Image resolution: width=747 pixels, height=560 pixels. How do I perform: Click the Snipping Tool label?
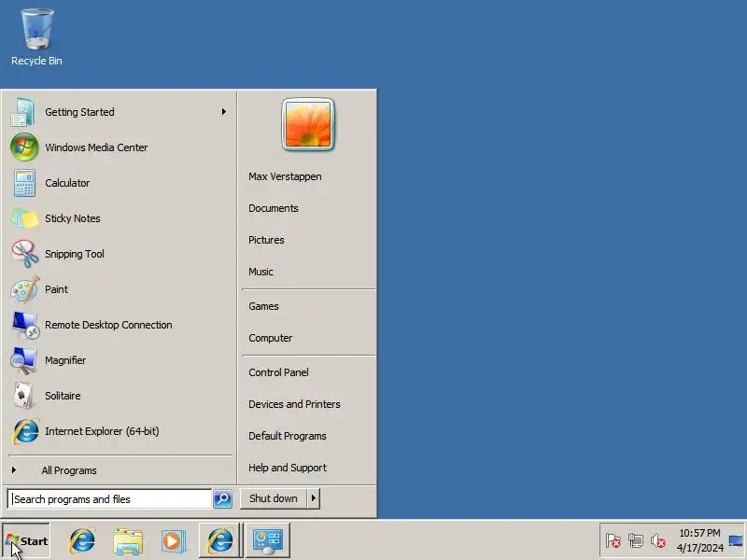(75, 254)
